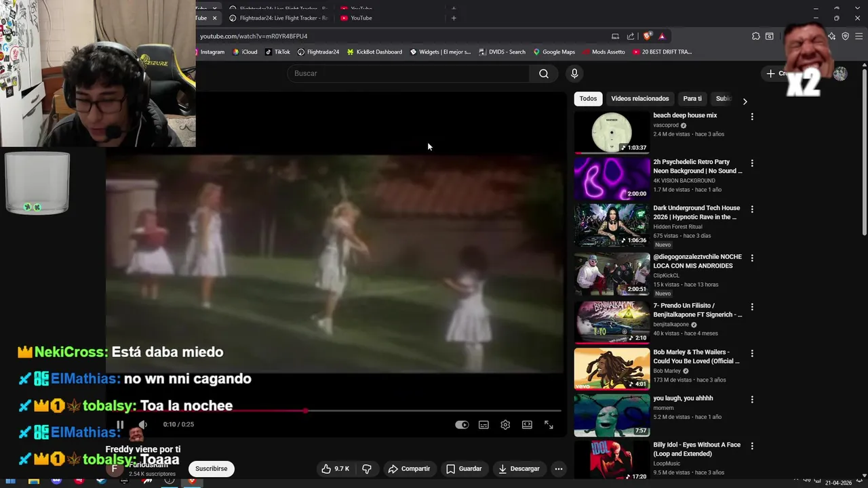Open options for beach deep house mix

[x=751, y=117]
